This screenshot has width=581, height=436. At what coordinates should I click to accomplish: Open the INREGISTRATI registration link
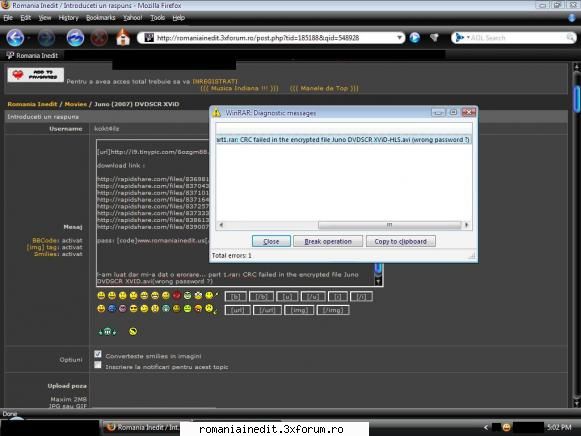[x=215, y=81]
